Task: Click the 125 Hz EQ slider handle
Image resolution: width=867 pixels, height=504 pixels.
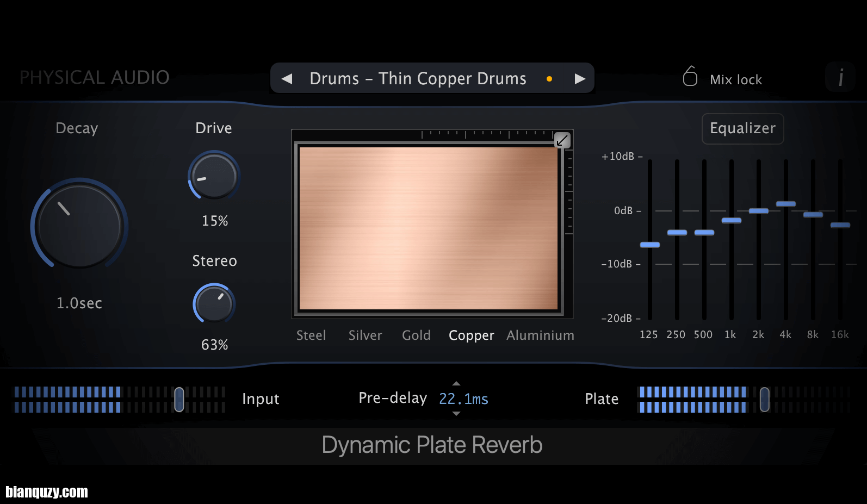Action: click(650, 245)
